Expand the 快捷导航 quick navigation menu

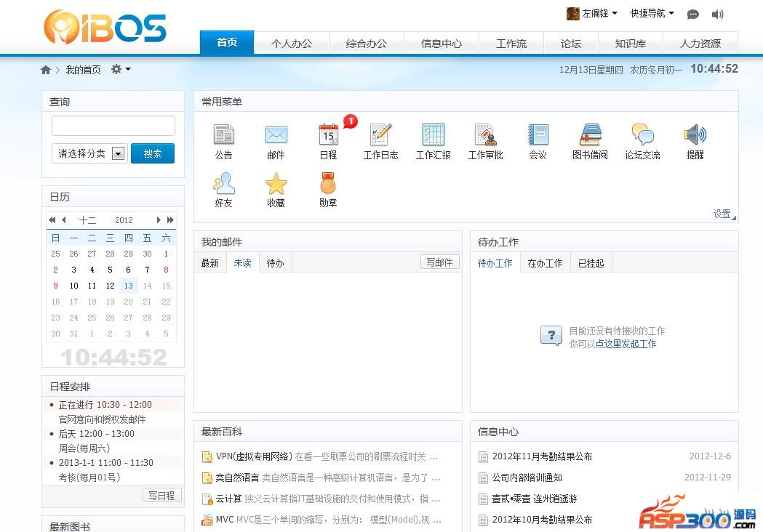[x=652, y=14]
